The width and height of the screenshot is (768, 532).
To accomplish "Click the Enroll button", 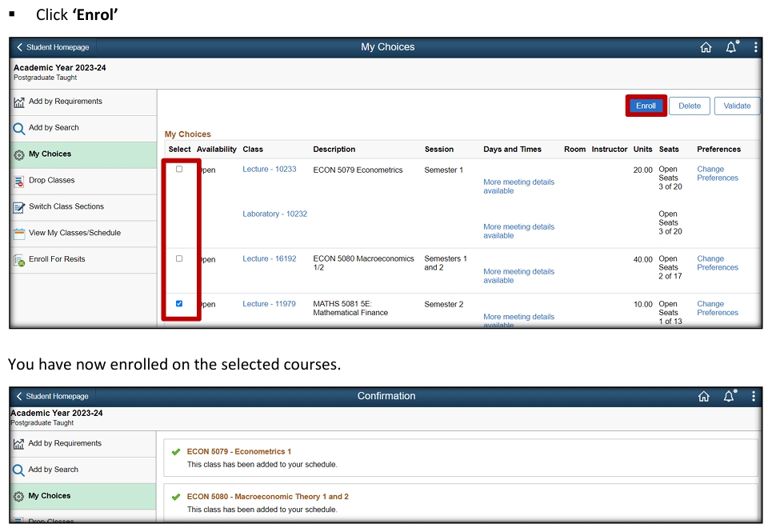I will [x=646, y=106].
